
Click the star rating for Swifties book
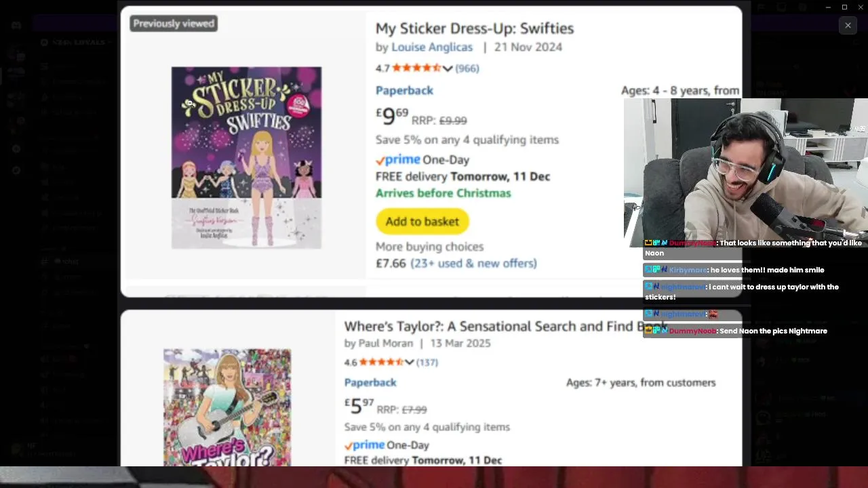pyautogui.click(x=416, y=68)
